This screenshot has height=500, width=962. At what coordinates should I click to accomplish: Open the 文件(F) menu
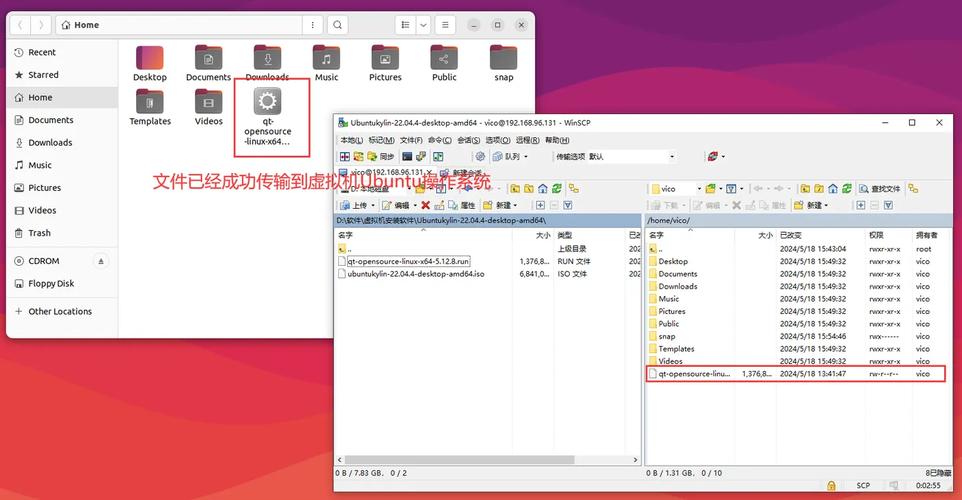411,140
